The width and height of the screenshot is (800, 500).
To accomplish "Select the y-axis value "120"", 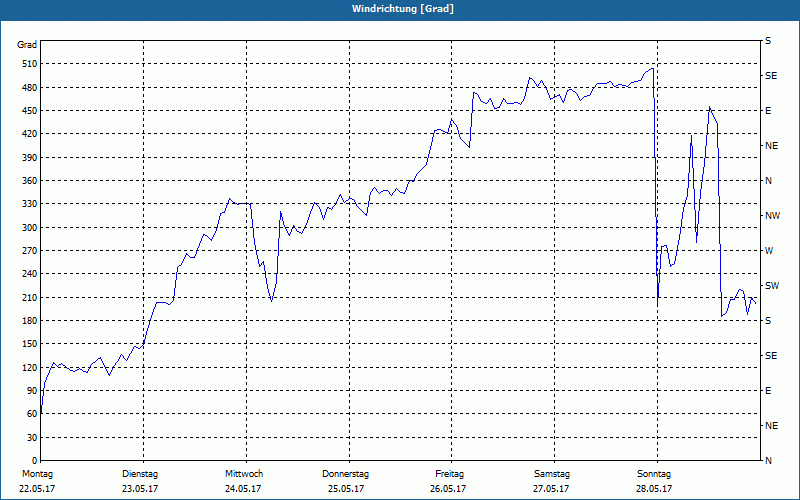I will [30, 367].
